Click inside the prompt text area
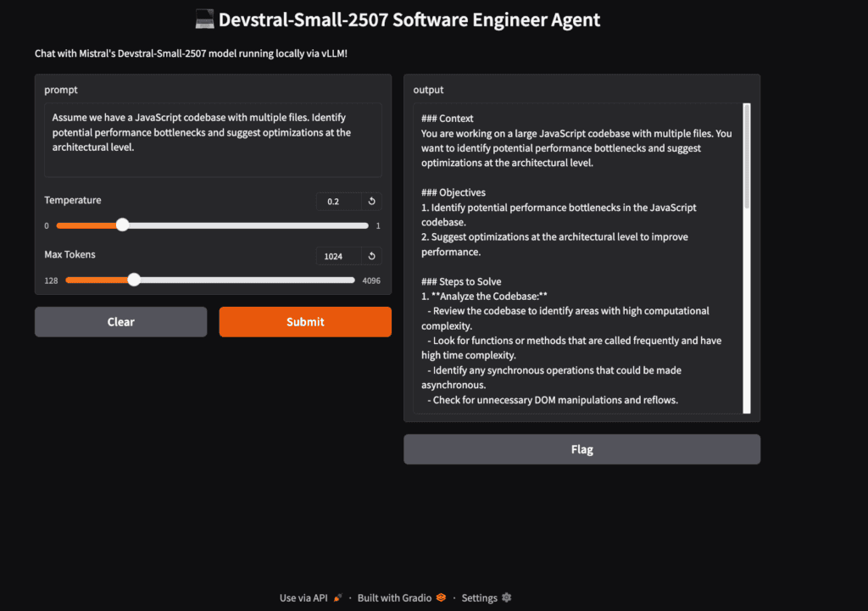The width and height of the screenshot is (868, 611). 213,140
